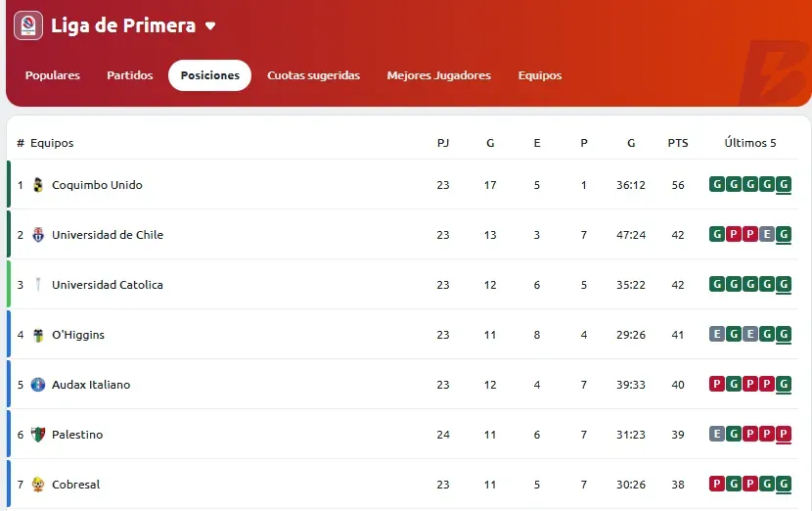812x511 pixels.
Task: Select the Cuotas sugeridas tab
Action: (x=313, y=75)
